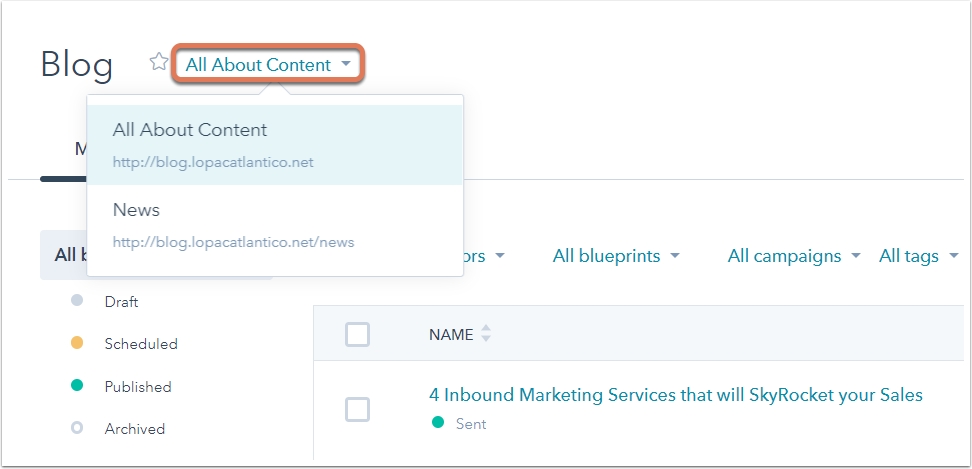Sort by NAME using the sort arrows
This screenshot has width=972, height=469.
tap(486, 334)
